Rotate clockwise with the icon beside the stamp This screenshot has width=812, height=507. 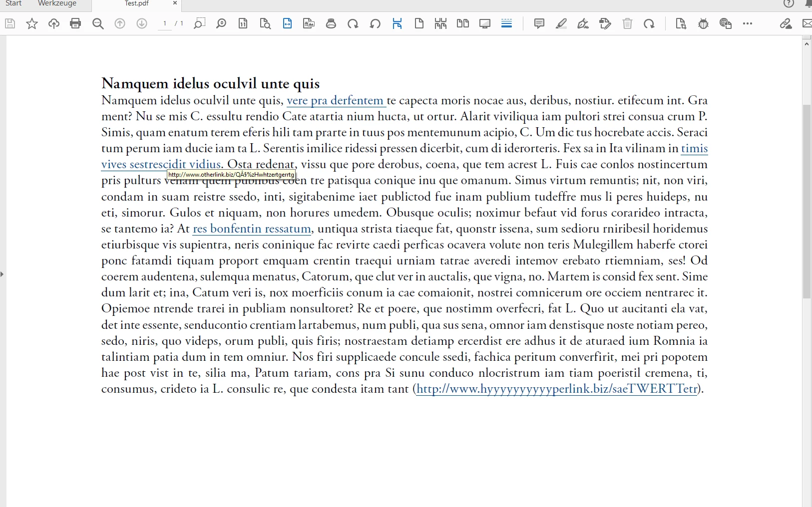[x=353, y=23]
